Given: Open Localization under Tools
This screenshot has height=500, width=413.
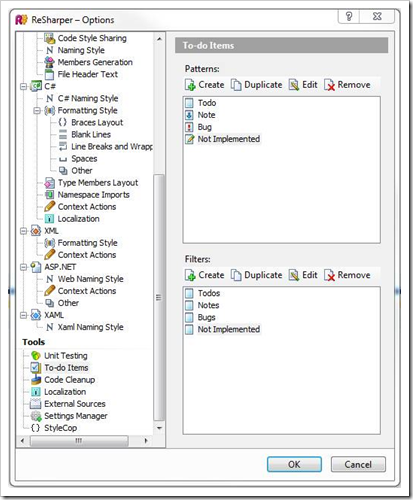Looking at the screenshot, I should click(x=65, y=392).
